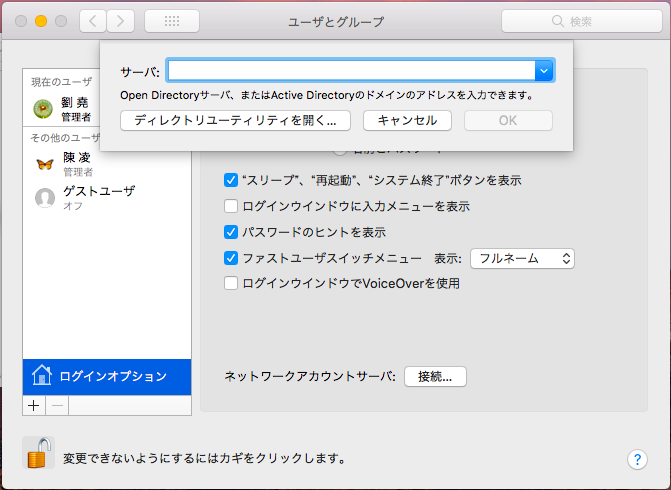Click ディレクトリユーティリティを開く button
This screenshot has height=490, width=671.
[235, 121]
